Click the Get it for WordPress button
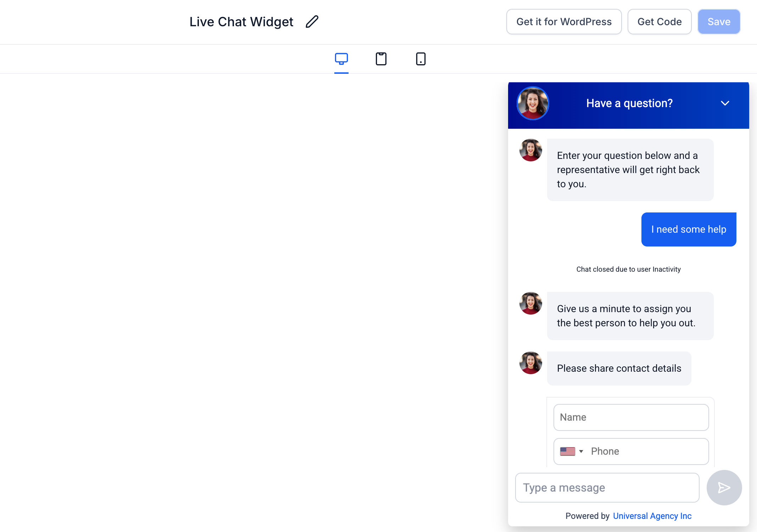The image size is (757, 532). 564,22
